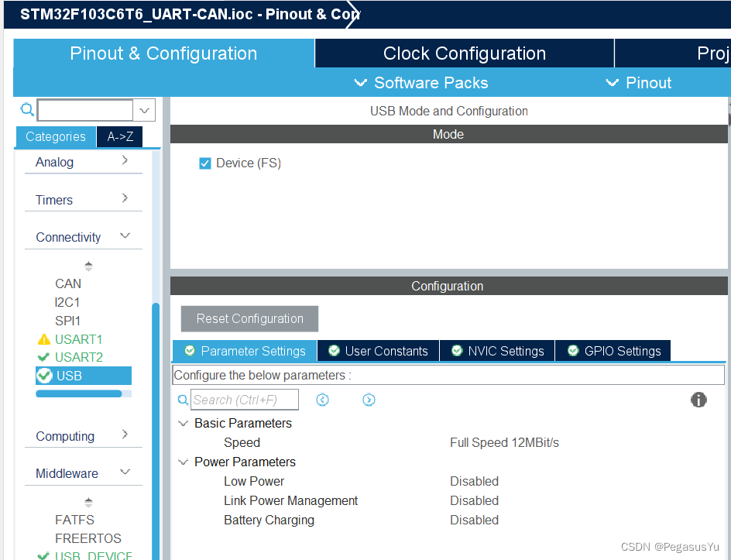Click the green check icon on NVIC Settings tab
The image size is (731, 560).
click(457, 351)
